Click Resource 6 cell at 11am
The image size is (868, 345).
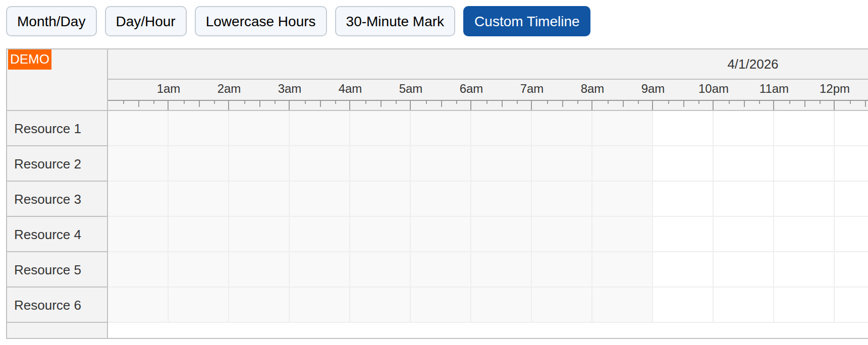804,305
